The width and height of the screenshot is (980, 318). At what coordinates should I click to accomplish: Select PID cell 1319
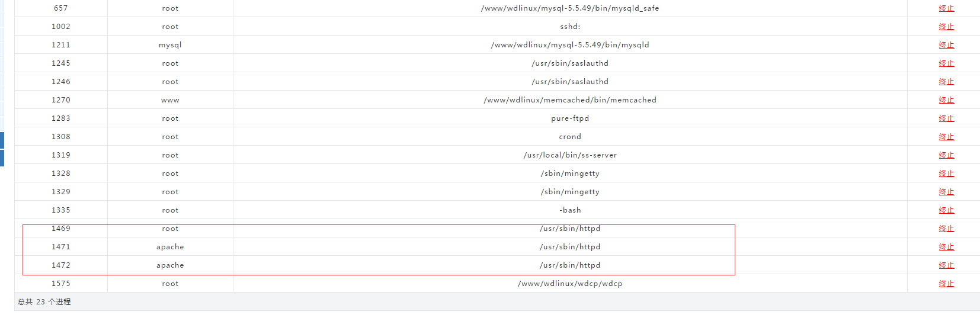tap(61, 155)
